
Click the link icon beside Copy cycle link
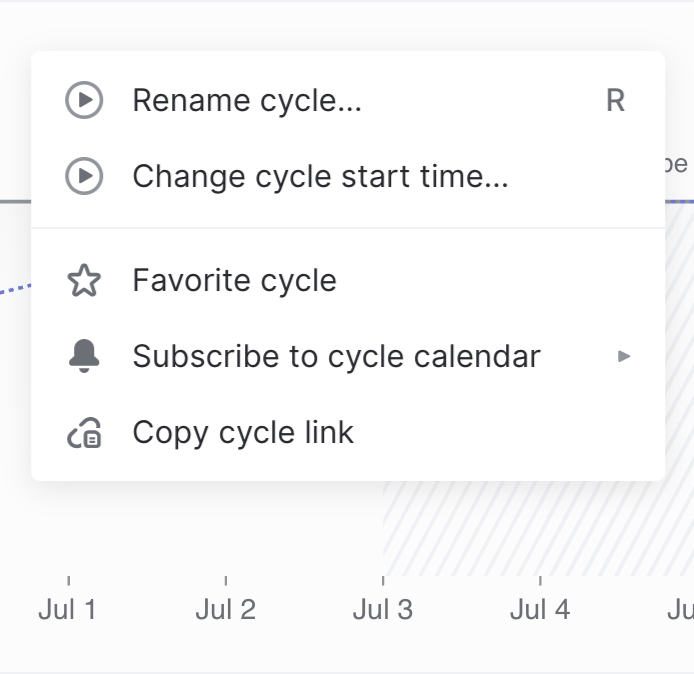pos(84,433)
